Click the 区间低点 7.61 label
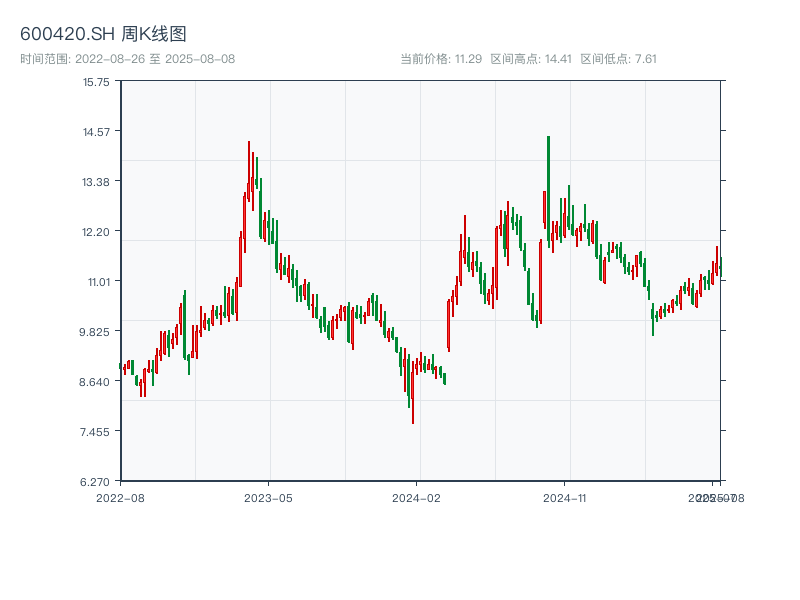Screen dimensions: 800x600 618,59
